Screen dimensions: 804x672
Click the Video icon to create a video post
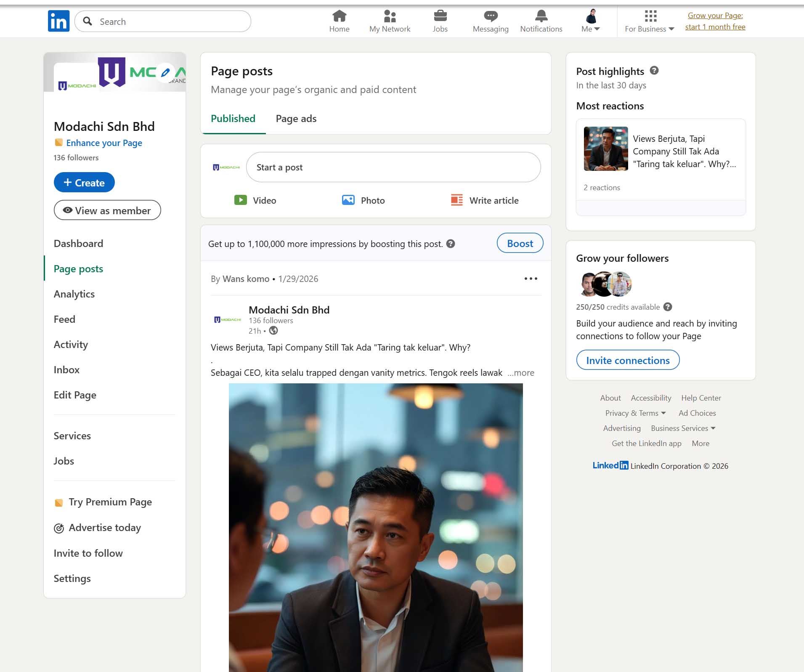241,200
